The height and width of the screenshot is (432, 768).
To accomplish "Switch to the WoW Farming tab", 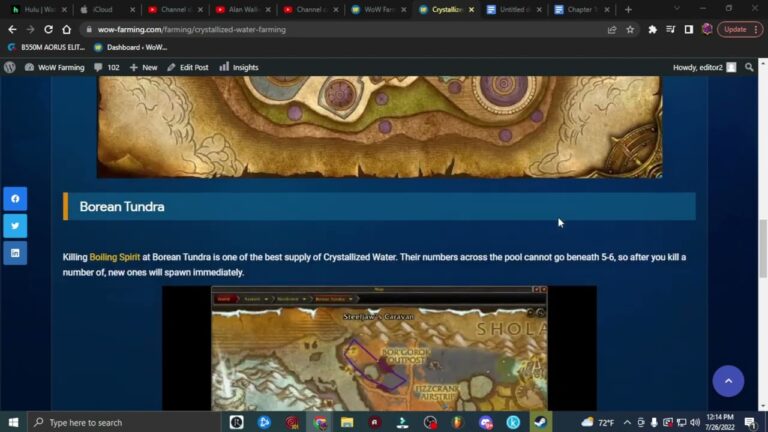I will 379,9.
